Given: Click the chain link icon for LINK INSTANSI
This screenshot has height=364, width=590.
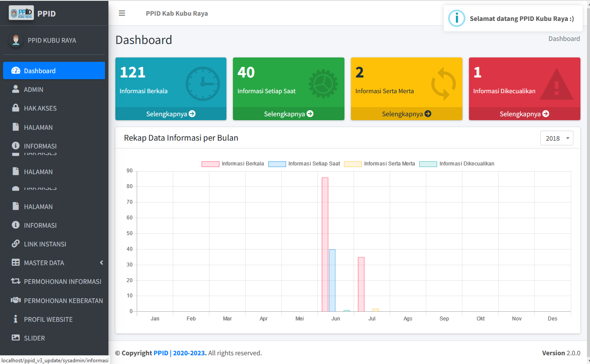Looking at the screenshot, I should (16, 244).
